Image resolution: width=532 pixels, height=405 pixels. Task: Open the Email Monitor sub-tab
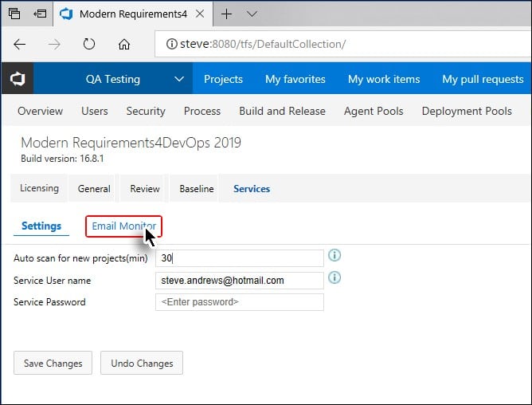pyautogui.click(x=123, y=226)
